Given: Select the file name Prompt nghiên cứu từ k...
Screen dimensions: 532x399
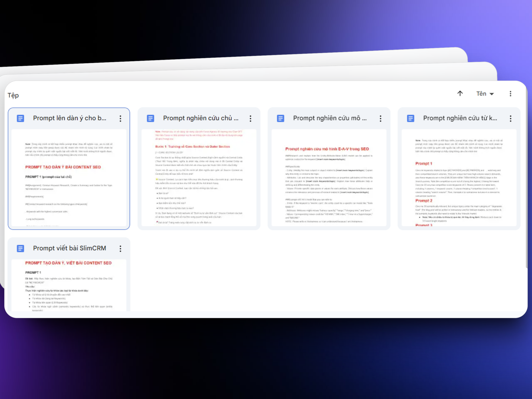Looking at the screenshot, I should click(x=460, y=118).
